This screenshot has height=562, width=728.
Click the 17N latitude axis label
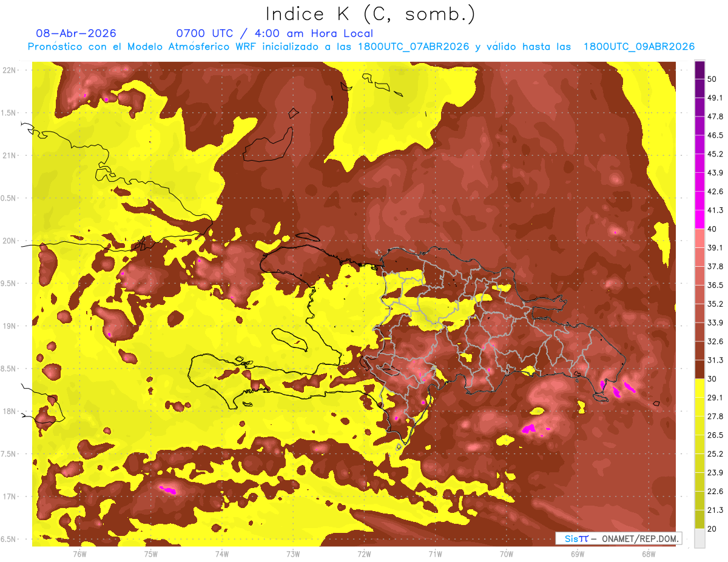(x=10, y=497)
